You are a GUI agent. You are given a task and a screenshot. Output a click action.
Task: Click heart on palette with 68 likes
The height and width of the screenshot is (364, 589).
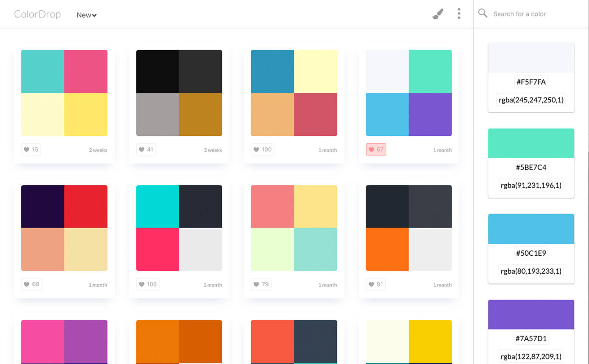(x=31, y=284)
